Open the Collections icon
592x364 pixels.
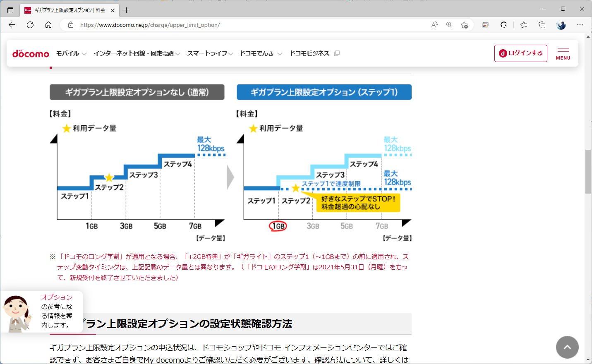(x=542, y=25)
